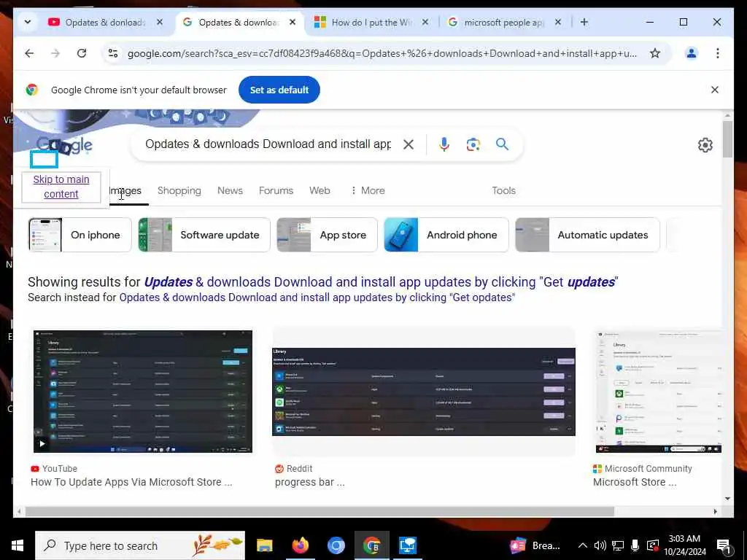Go back to previous page
Screen dimensions: 747x560
click(x=29, y=53)
